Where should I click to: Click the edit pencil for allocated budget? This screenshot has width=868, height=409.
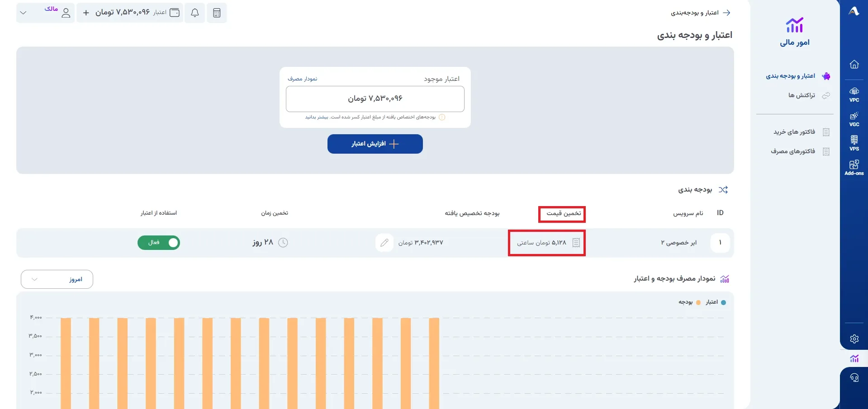[x=384, y=243]
